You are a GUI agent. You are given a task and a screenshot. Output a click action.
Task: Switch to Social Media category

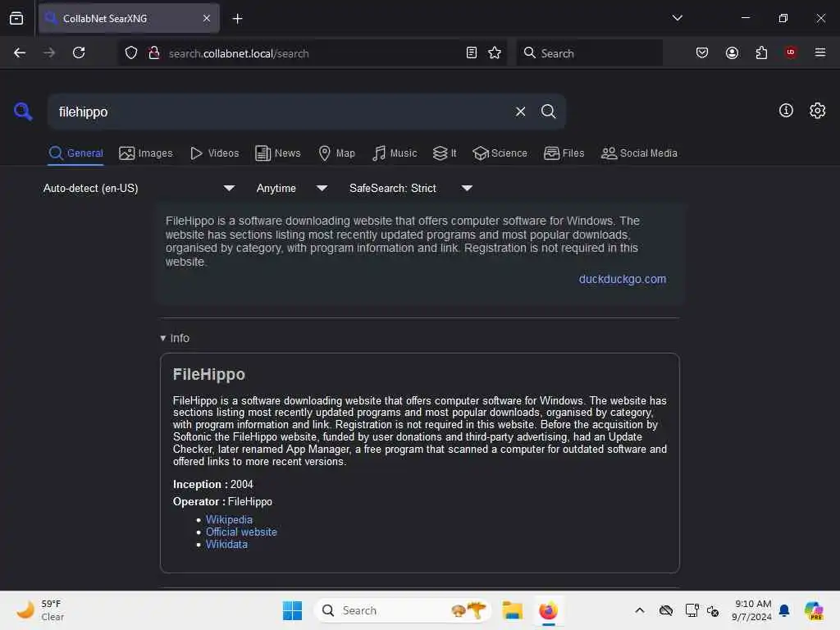639,153
